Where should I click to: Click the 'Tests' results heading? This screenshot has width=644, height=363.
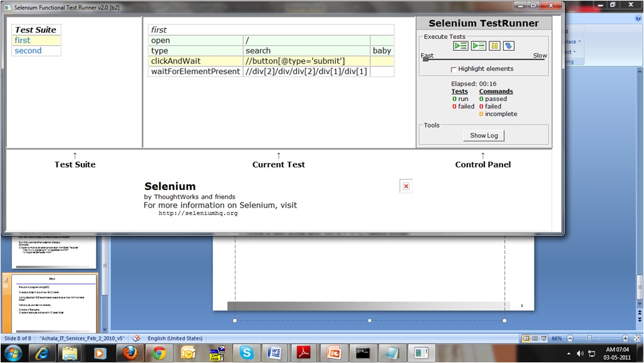(459, 92)
